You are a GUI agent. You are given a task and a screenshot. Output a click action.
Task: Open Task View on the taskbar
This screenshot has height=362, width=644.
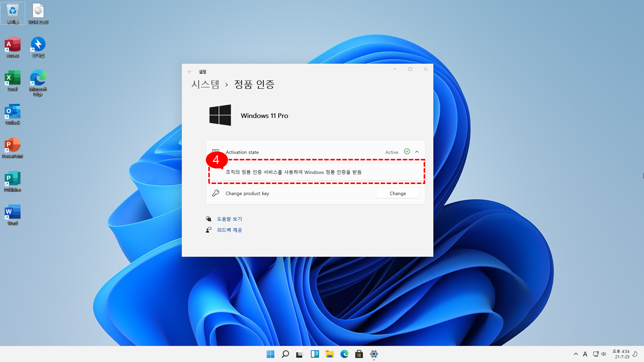(300, 354)
